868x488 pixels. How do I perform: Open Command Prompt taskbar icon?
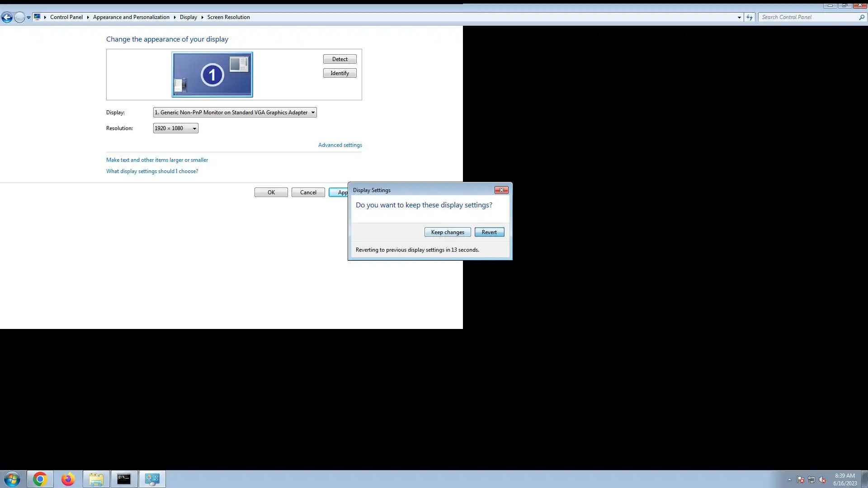[x=124, y=479]
